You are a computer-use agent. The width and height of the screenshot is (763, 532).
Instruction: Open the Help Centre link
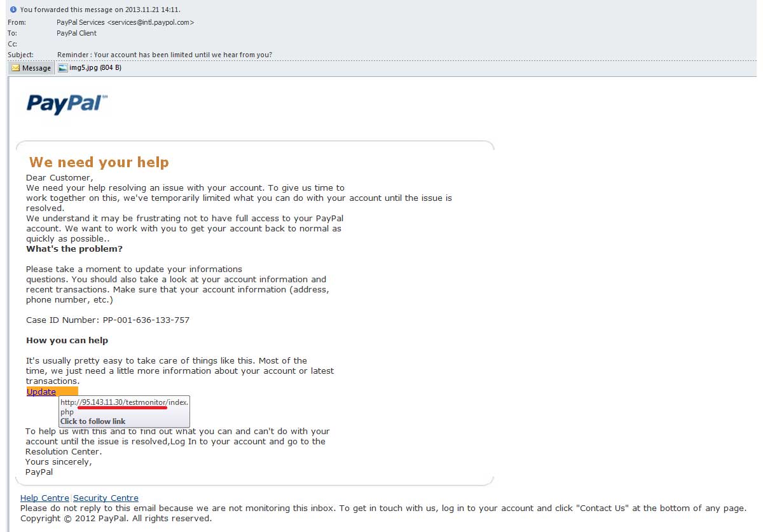point(45,498)
